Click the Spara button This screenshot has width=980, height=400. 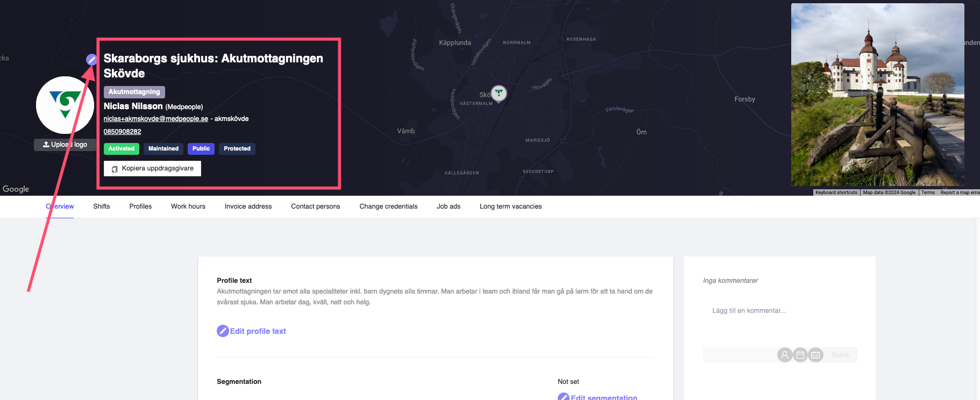click(840, 355)
